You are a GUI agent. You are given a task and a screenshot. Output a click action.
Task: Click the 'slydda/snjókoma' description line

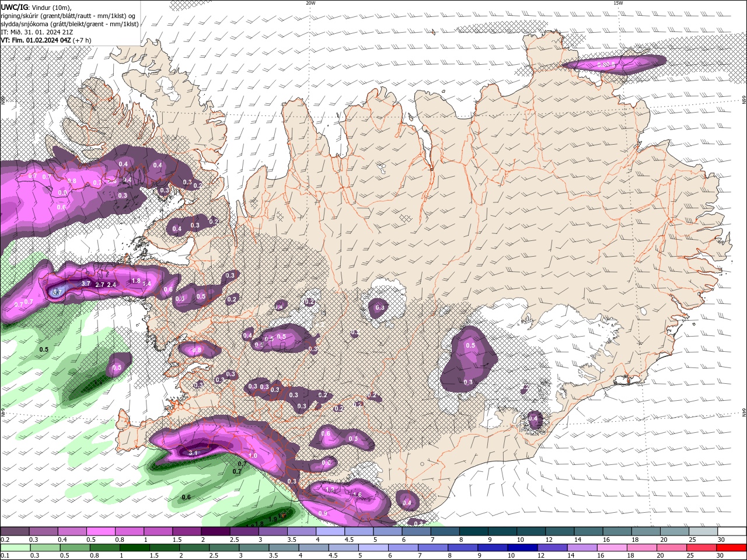click(69, 24)
